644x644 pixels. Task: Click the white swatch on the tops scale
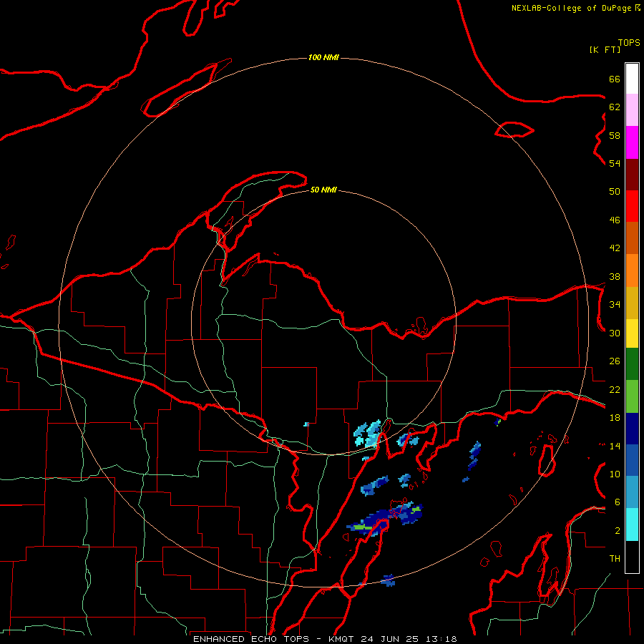(x=632, y=79)
